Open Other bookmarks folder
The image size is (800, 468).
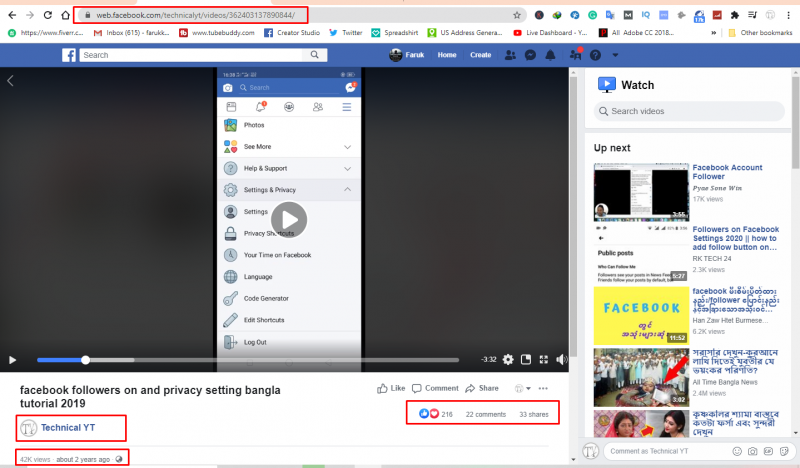[760, 33]
